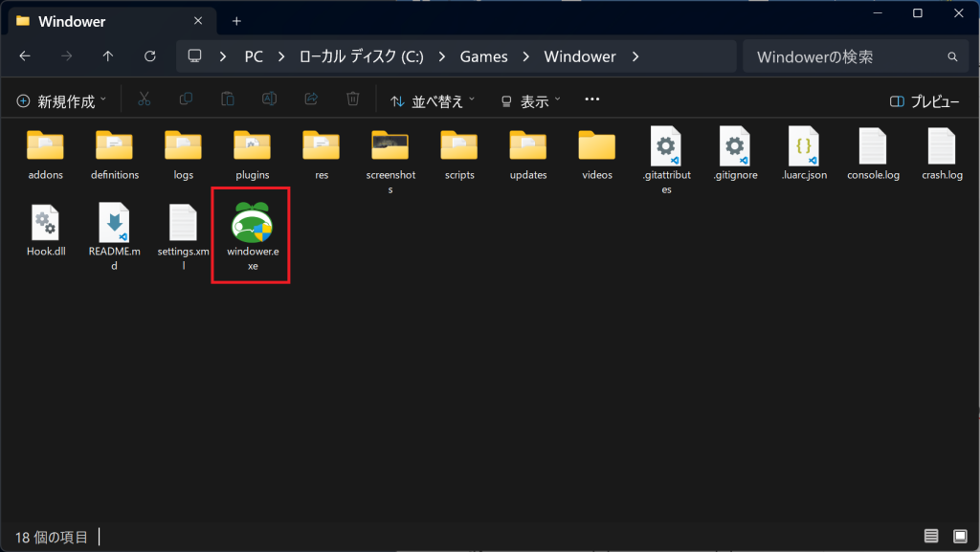Switch to details list view layout

click(x=931, y=535)
